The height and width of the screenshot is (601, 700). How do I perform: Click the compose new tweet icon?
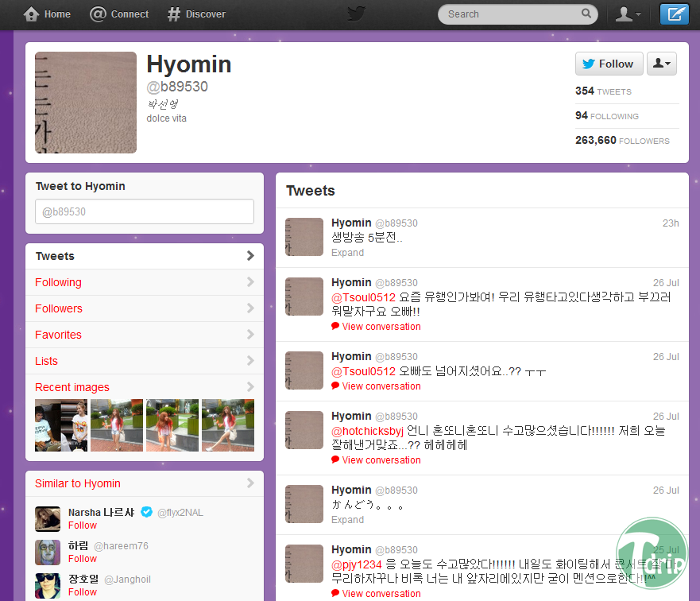(x=674, y=14)
